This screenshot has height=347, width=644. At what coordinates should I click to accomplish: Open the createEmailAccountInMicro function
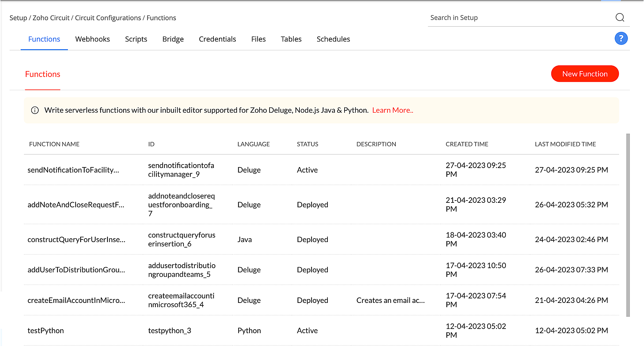76,300
